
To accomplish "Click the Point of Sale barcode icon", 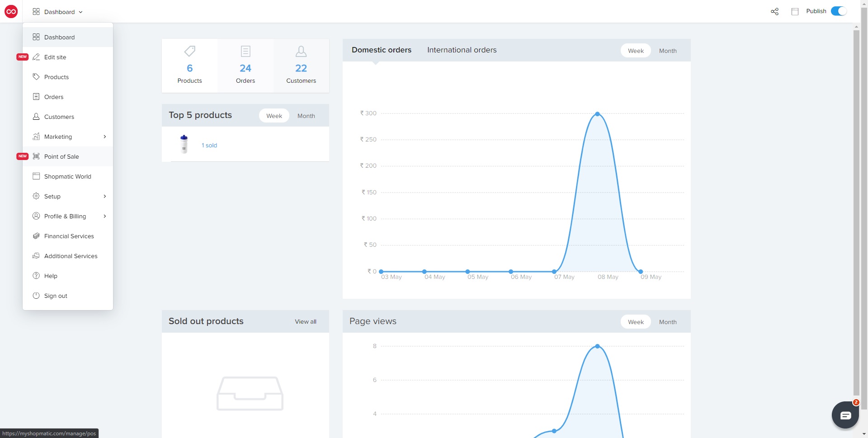I will pyautogui.click(x=36, y=156).
